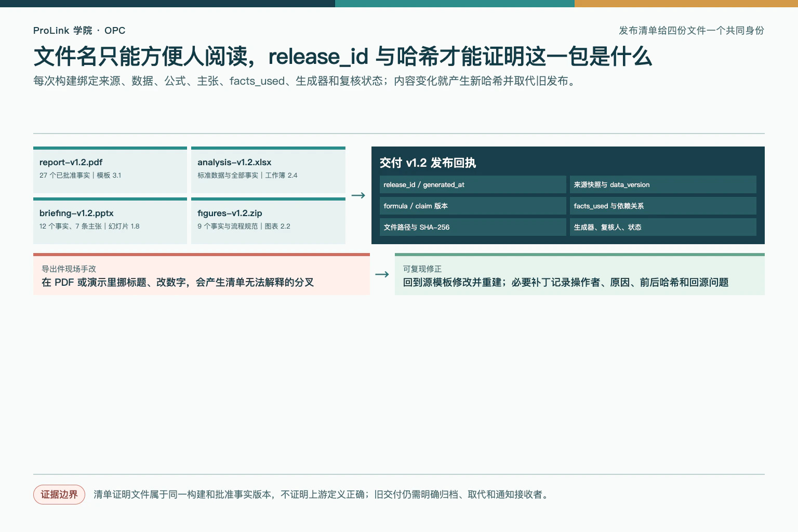Image resolution: width=798 pixels, height=532 pixels.
Task: Click the '交付 v1.2 发布回执' heading
Action: [x=428, y=163]
